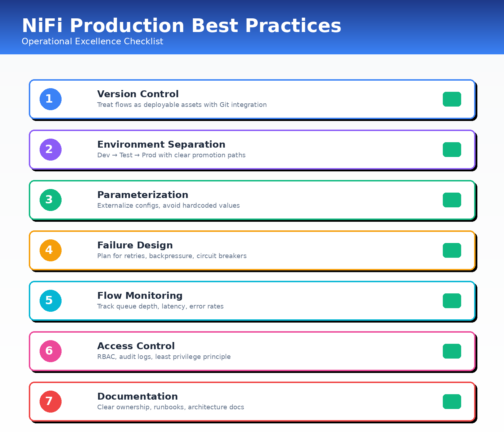The height and width of the screenshot is (432, 504).
Task: Click the cyan circle beside Flow Monitoring
Action: (50, 301)
